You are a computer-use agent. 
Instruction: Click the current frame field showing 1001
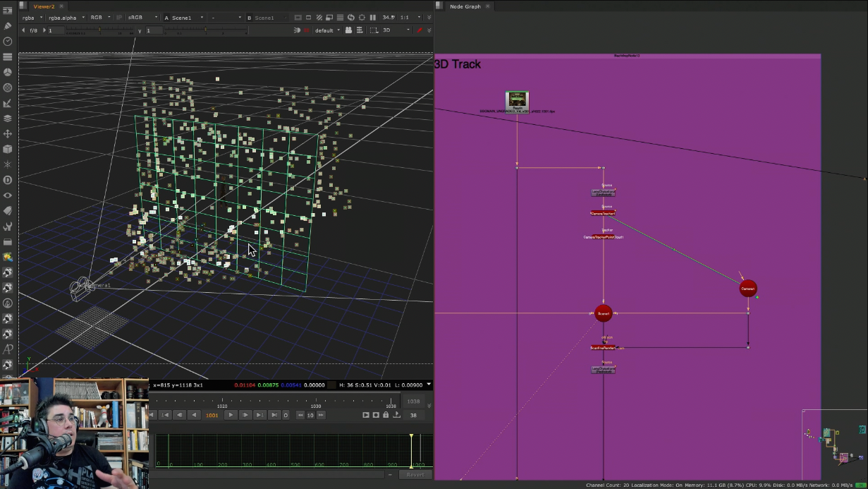point(212,415)
